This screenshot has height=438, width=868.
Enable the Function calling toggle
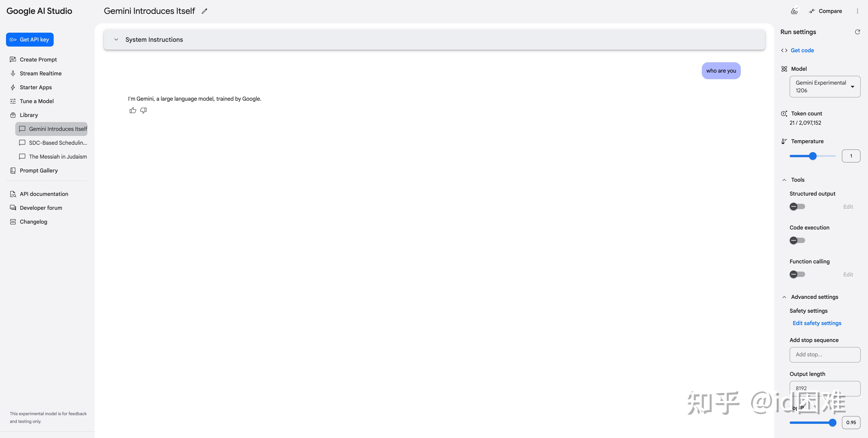(797, 274)
